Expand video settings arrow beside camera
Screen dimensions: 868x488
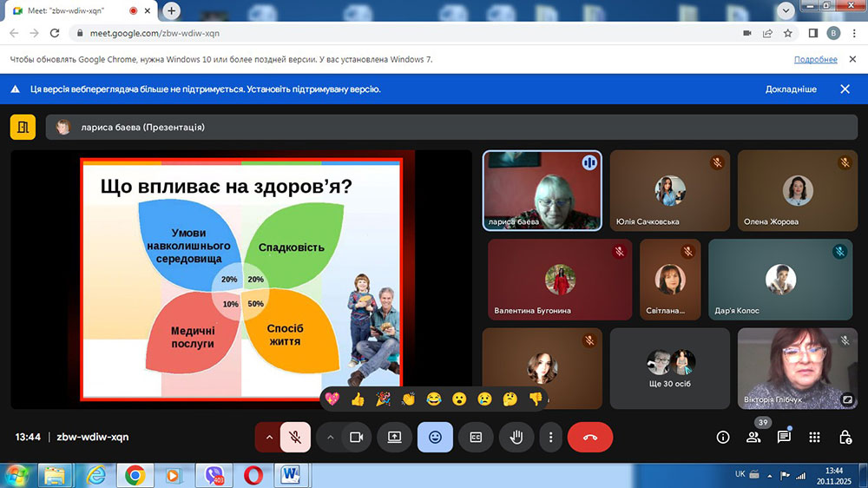coord(330,438)
